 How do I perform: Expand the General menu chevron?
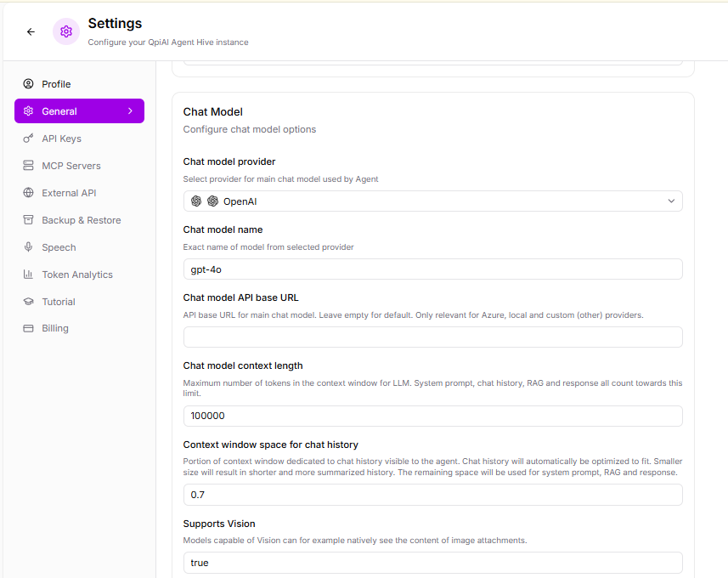coord(130,111)
